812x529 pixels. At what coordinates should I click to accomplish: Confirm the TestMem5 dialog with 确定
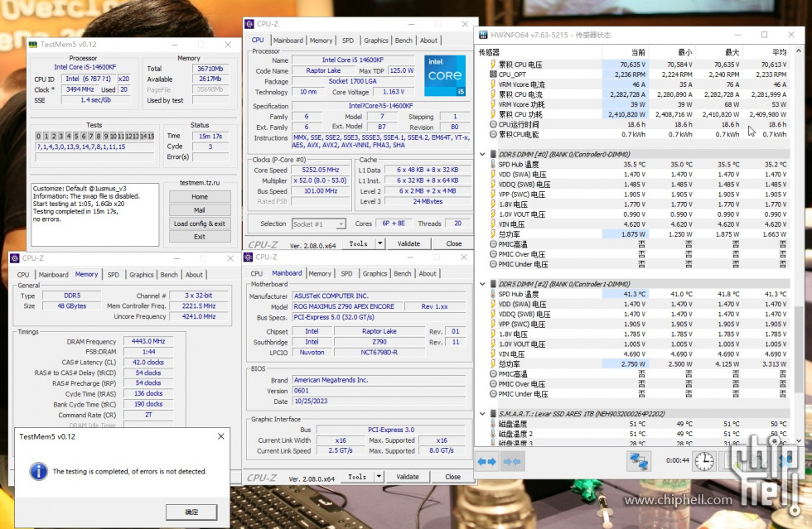191,512
